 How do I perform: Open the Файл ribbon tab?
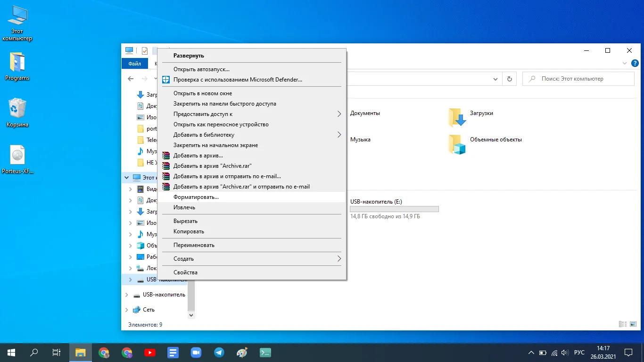click(134, 64)
